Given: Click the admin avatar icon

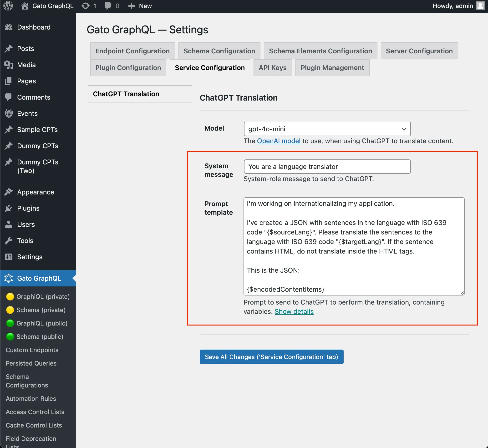Looking at the screenshot, I should coord(480,6).
